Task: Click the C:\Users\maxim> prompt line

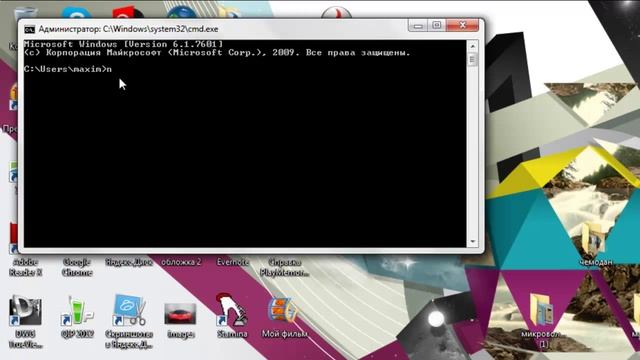Action: click(x=68, y=69)
